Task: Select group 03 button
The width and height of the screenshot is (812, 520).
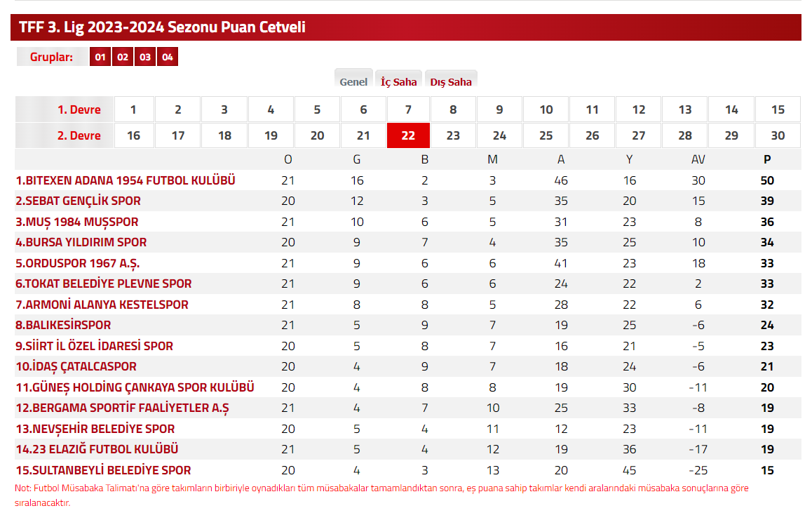Action: pyautogui.click(x=145, y=57)
